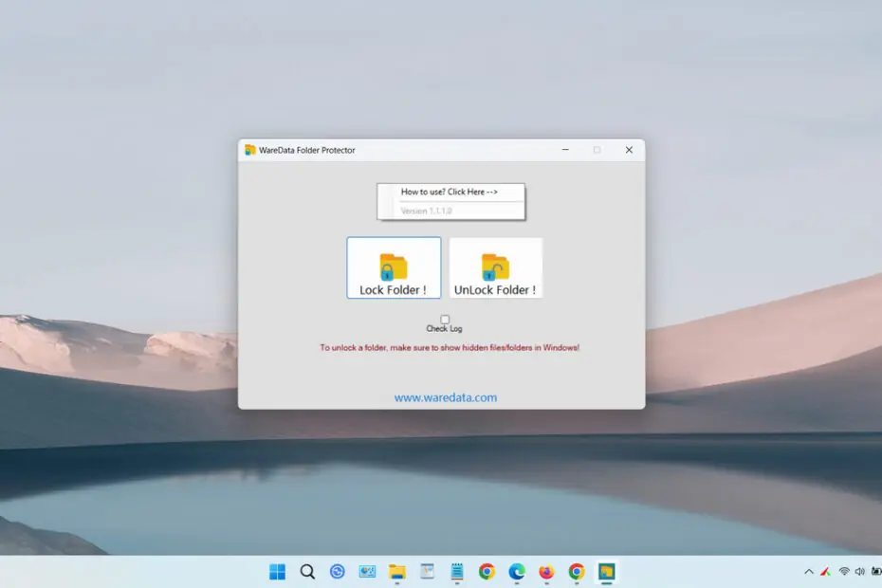Expand the hidden icons in the system tray

(x=807, y=572)
